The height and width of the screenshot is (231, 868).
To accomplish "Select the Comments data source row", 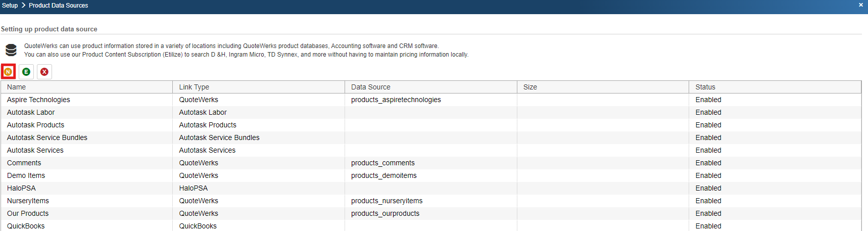I will coord(24,163).
